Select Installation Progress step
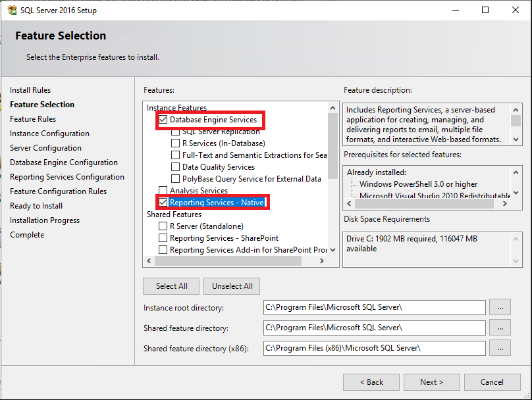 (x=45, y=220)
